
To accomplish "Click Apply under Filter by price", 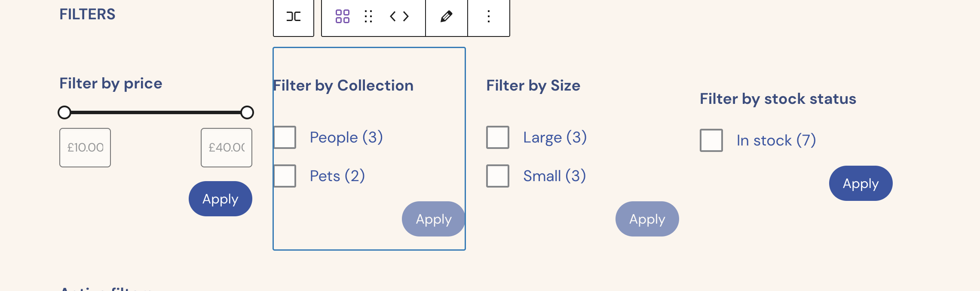I will (x=220, y=198).
